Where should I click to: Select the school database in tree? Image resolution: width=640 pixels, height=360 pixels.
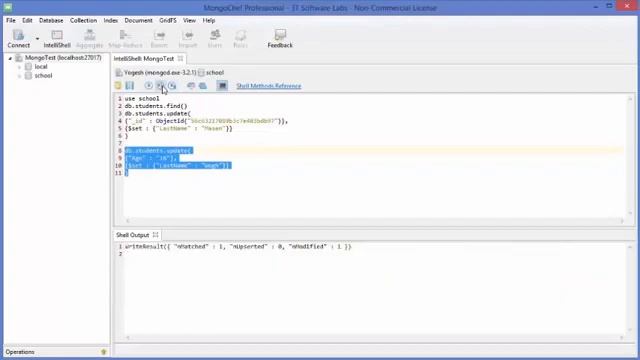[43, 76]
